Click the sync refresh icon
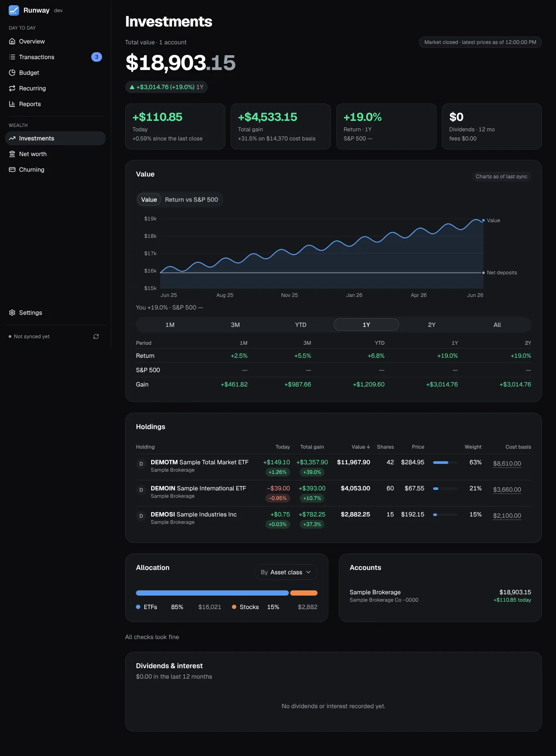This screenshot has height=756, width=556. 96,336
